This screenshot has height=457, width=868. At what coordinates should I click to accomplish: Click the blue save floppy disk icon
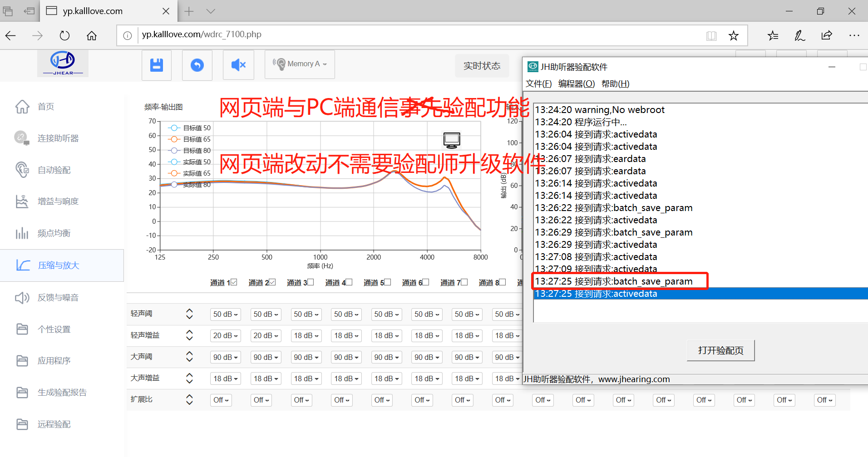[x=157, y=65]
